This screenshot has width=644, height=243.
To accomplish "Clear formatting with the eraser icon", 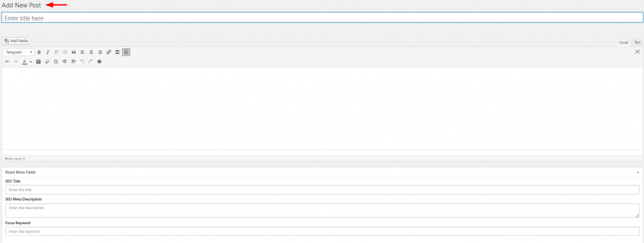I will click(x=47, y=62).
